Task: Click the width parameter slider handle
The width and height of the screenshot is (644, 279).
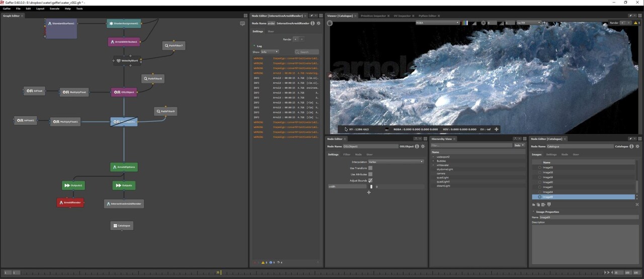Action: 371,186
